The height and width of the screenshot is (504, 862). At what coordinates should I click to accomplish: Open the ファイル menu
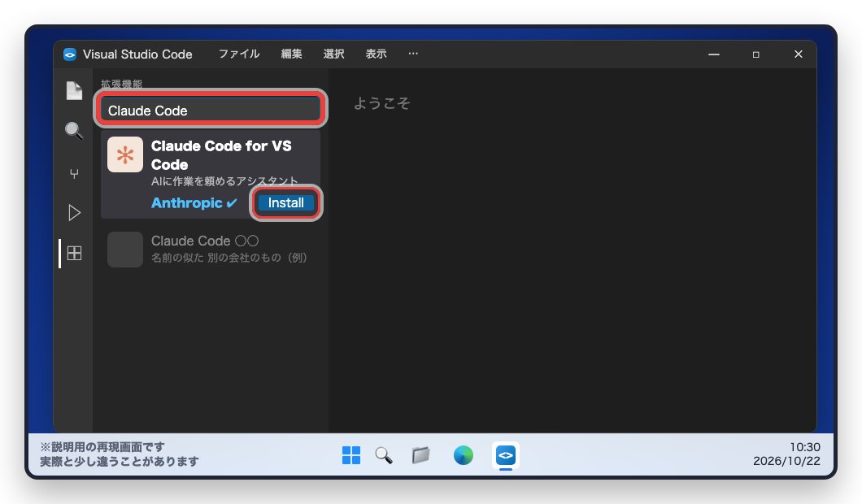tap(239, 54)
